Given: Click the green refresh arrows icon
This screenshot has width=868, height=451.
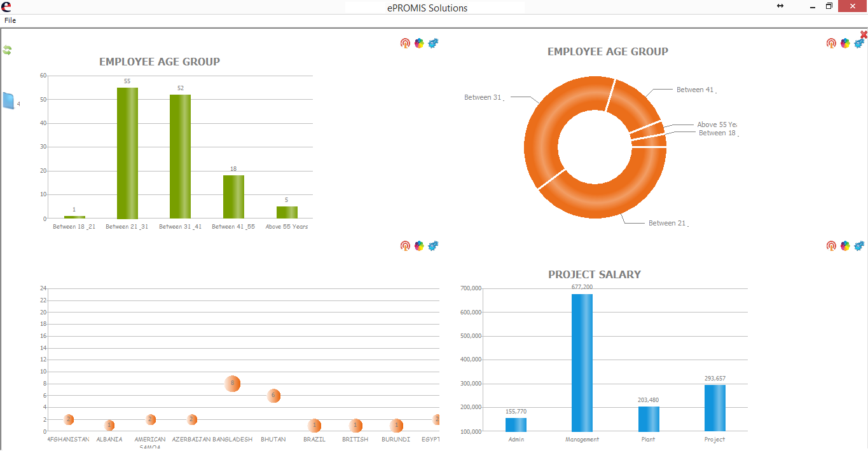Looking at the screenshot, I should pos(7,50).
